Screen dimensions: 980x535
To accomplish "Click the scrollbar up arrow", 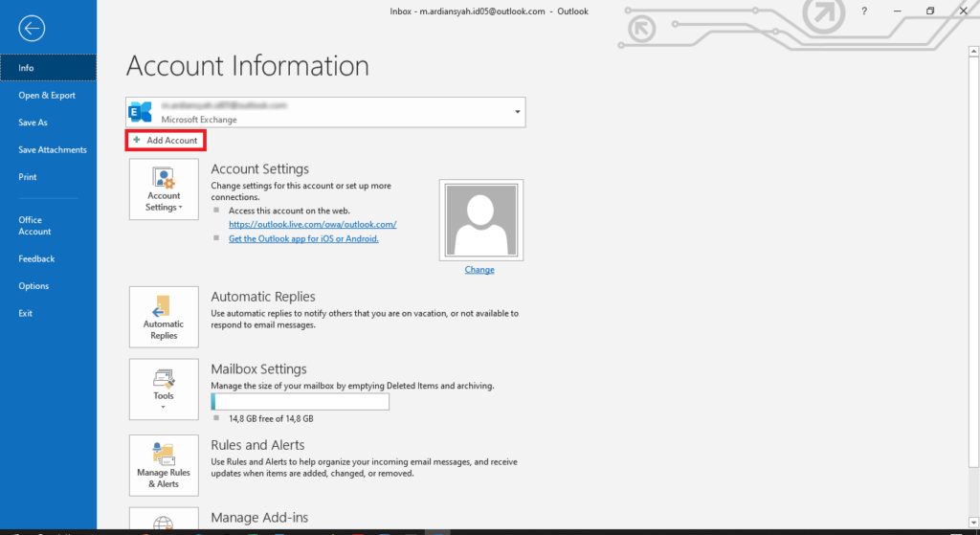I will (973, 52).
